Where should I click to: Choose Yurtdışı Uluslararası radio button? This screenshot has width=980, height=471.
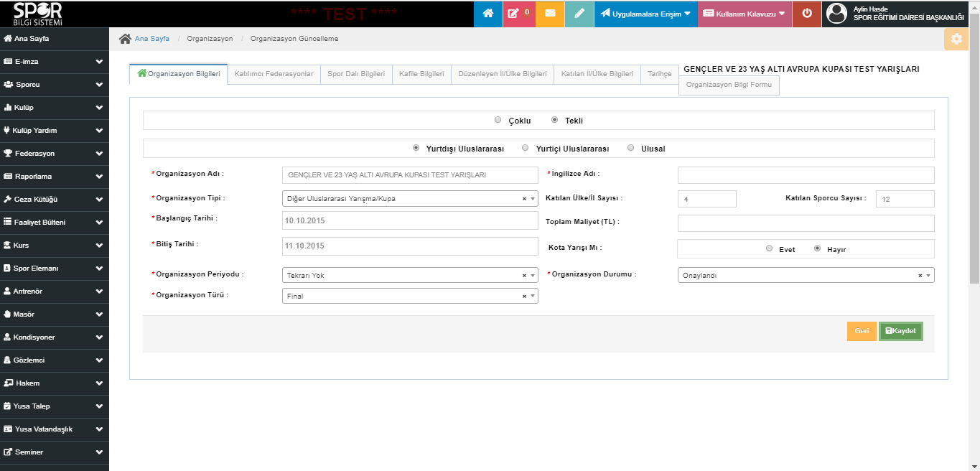(x=416, y=148)
